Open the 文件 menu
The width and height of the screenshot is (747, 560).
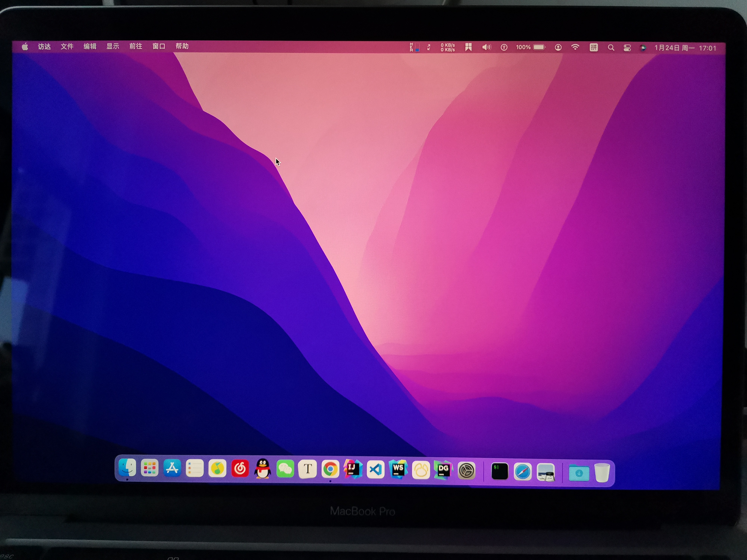click(x=67, y=46)
